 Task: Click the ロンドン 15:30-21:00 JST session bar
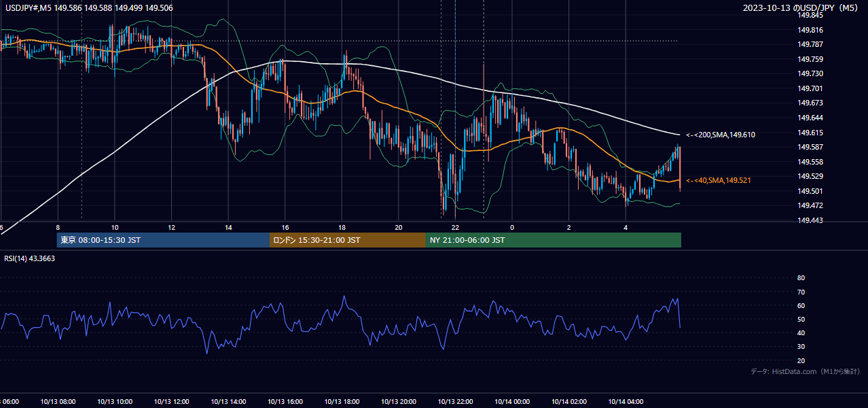(x=348, y=240)
